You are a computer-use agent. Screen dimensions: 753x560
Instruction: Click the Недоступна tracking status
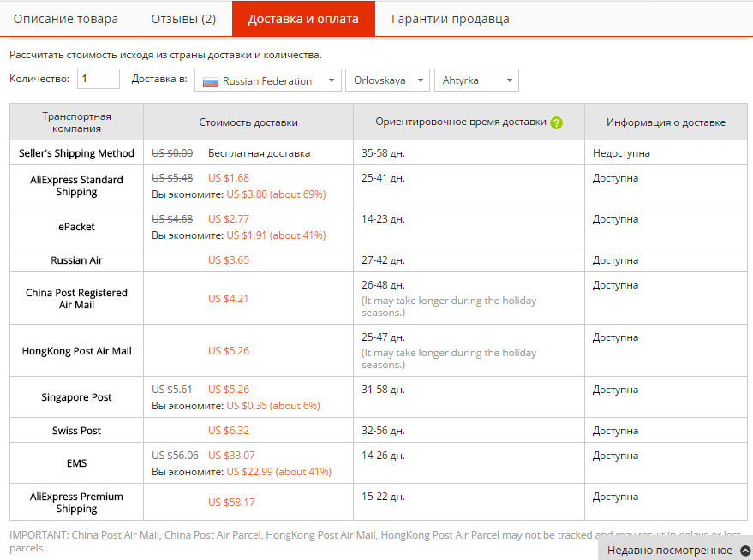[621, 153]
